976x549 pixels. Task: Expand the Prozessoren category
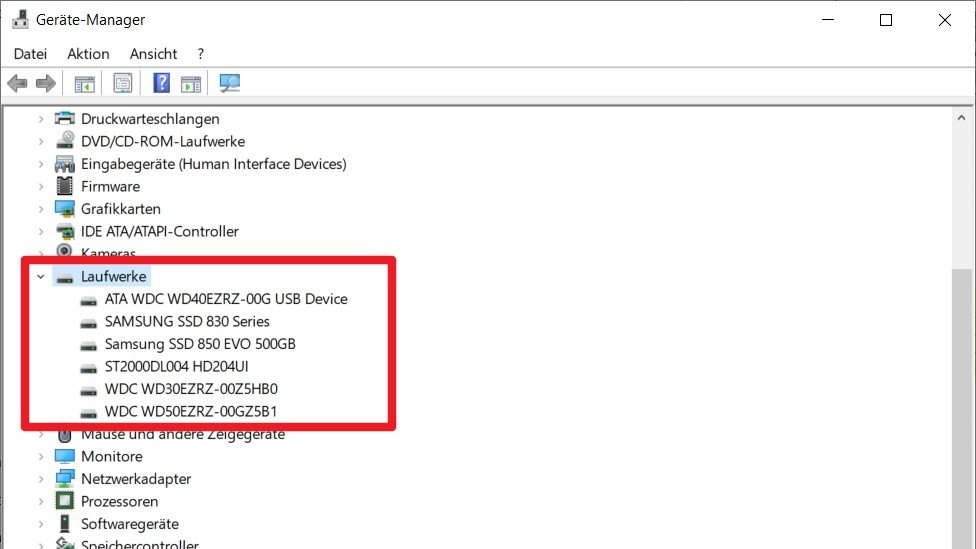[x=41, y=501]
